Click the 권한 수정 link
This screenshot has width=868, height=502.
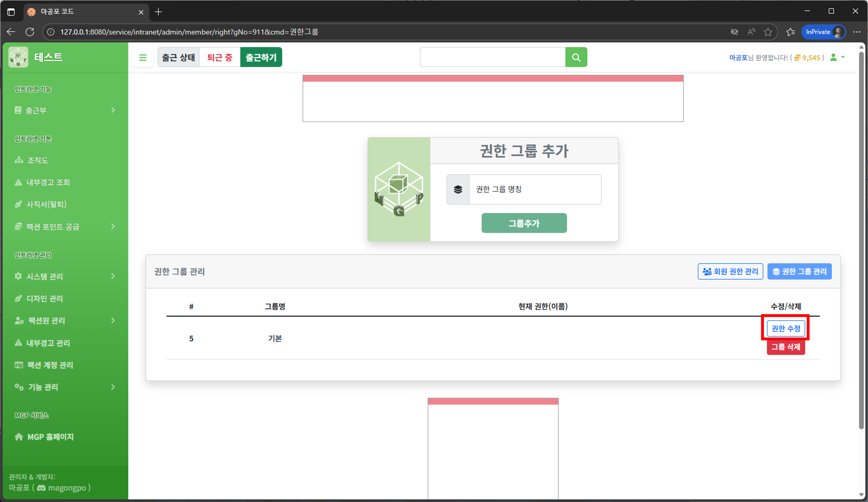(x=786, y=328)
